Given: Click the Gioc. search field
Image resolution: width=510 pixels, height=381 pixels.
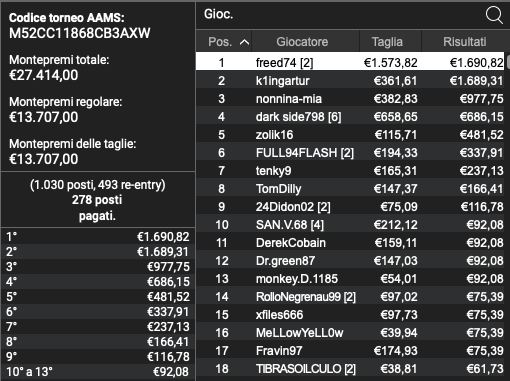Looking at the screenshot, I should [340, 15].
